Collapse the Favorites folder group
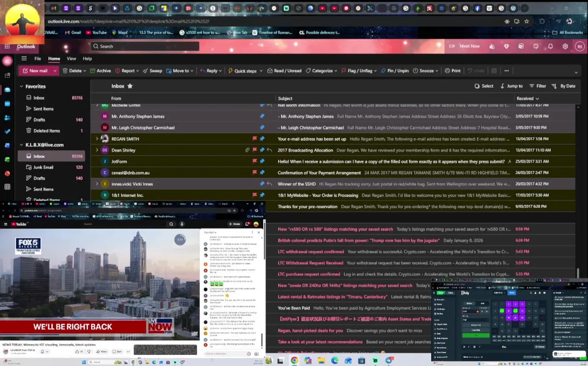 coord(21,86)
